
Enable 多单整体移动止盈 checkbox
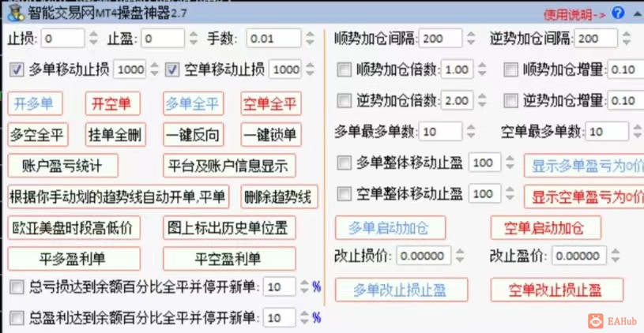click(x=345, y=163)
